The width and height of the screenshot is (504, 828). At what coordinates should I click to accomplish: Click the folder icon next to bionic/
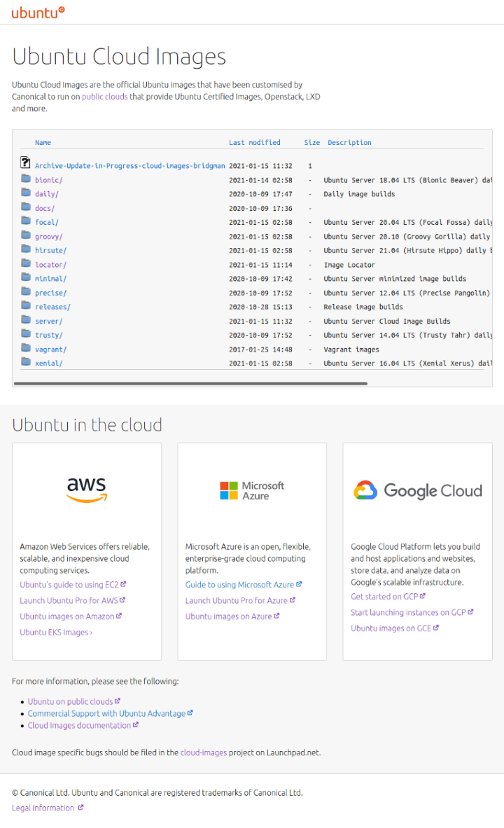(x=26, y=178)
